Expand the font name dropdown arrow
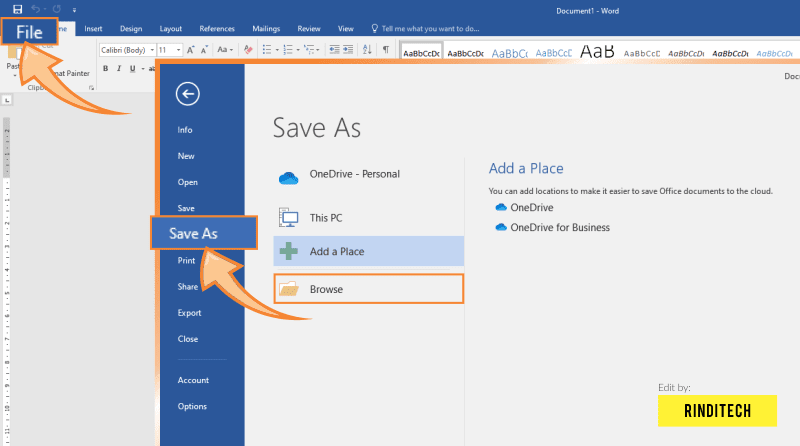The image size is (800, 446). (x=152, y=50)
